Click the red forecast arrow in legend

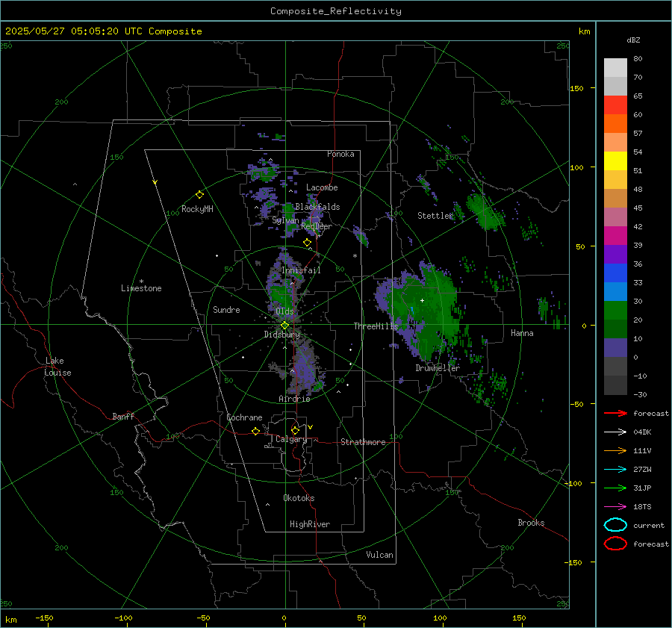(615, 413)
